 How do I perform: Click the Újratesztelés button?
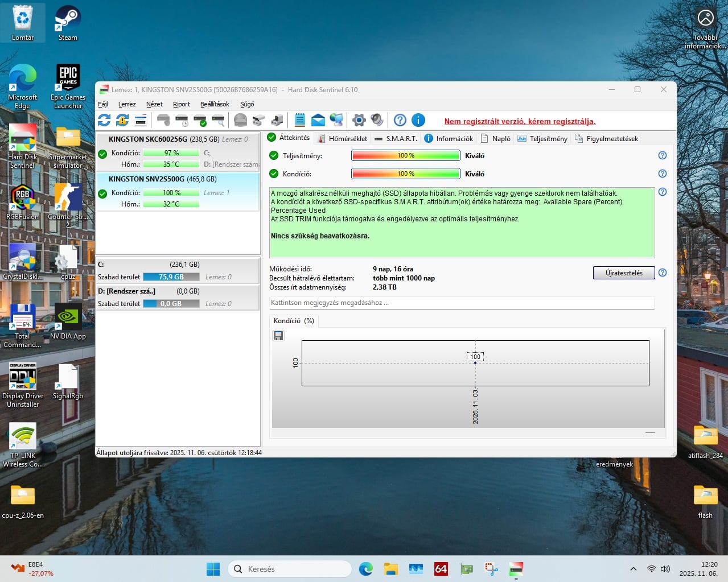point(624,273)
